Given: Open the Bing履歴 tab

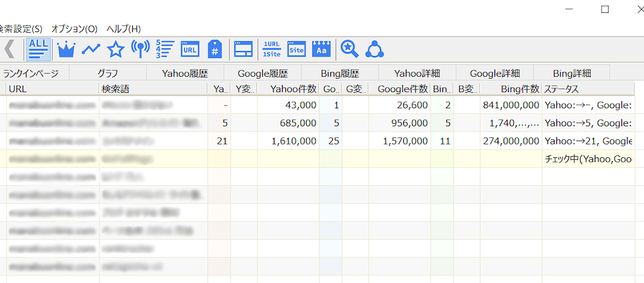Looking at the screenshot, I should [x=340, y=73].
